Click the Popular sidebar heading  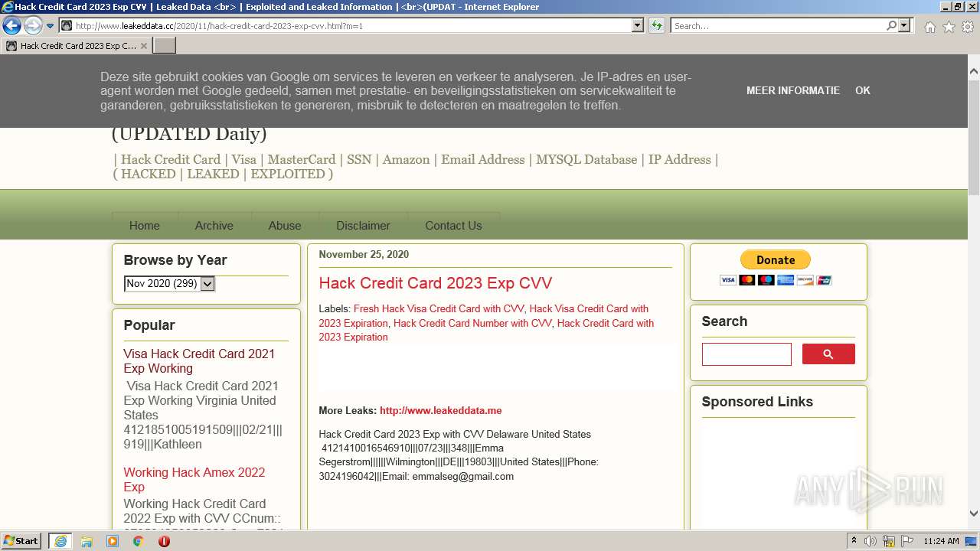(149, 325)
